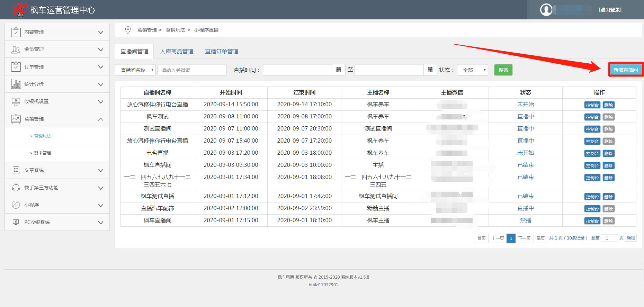
Task: Expand the 收银机设置 menu chevron
Action: pyautogui.click(x=101, y=102)
